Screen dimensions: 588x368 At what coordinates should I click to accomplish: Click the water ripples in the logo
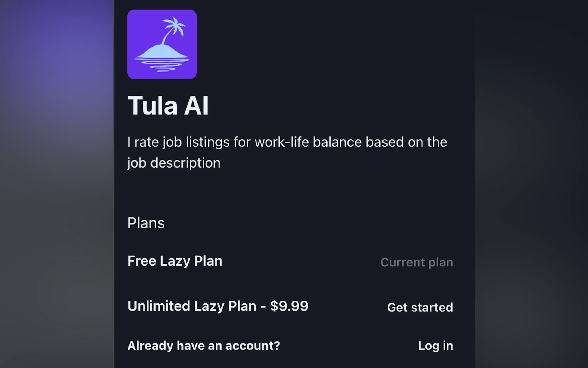point(162,65)
